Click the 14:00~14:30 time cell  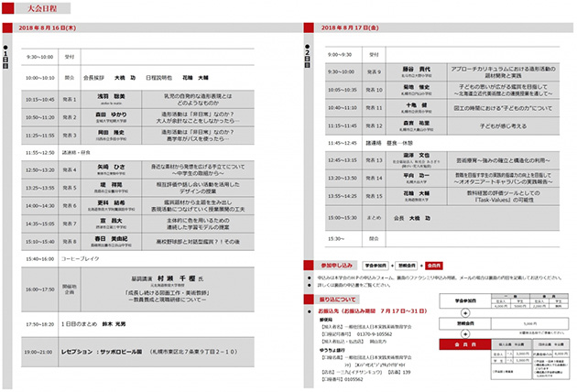pos(39,206)
